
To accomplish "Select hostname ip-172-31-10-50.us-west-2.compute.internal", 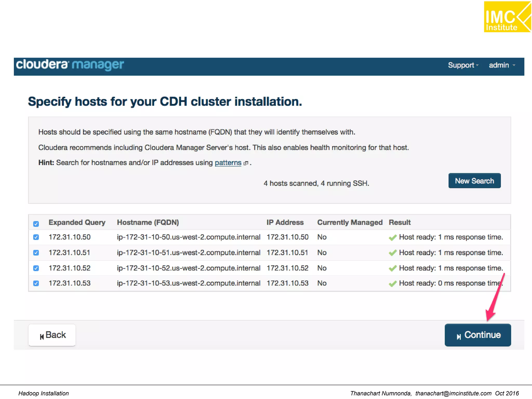I will [x=189, y=237].
